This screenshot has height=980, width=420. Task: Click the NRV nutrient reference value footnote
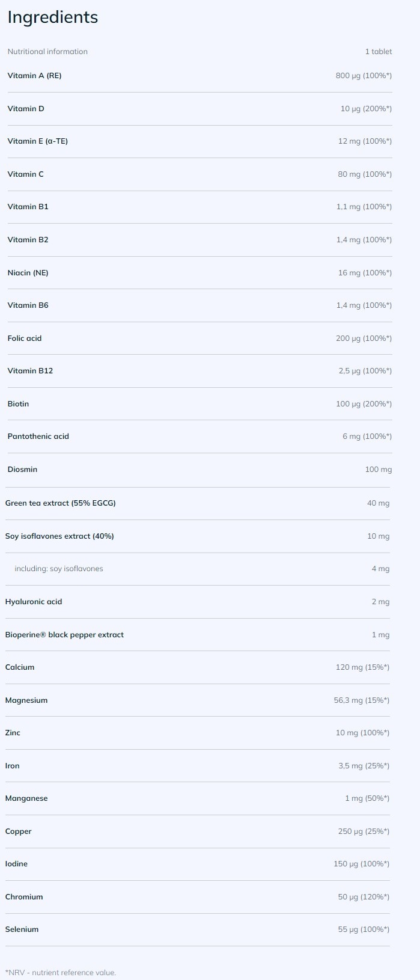(x=61, y=972)
